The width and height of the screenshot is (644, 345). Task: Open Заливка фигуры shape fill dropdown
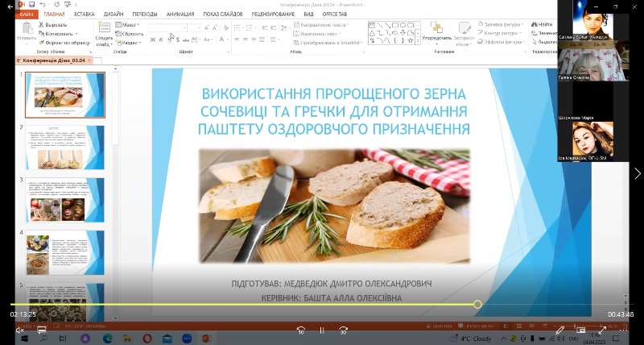point(500,25)
